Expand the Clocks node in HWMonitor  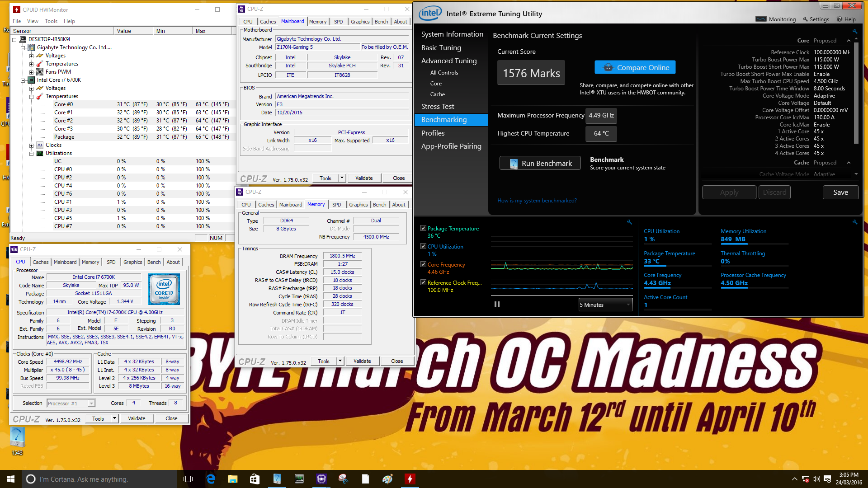click(x=32, y=145)
